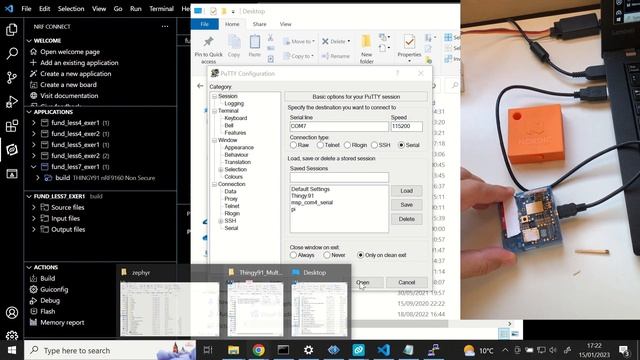This screenshot has height=360, width=640.
Task: Click the File Explorer back arrow
Action: [200, 86]
